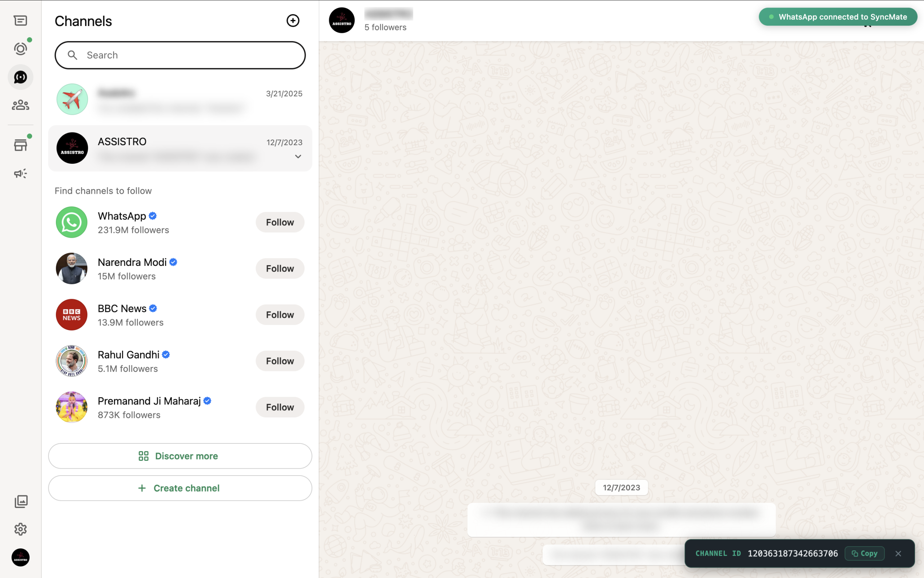Open the profile avatar at sidebar bottom
924x578 pixels.
tap(20, 557)
